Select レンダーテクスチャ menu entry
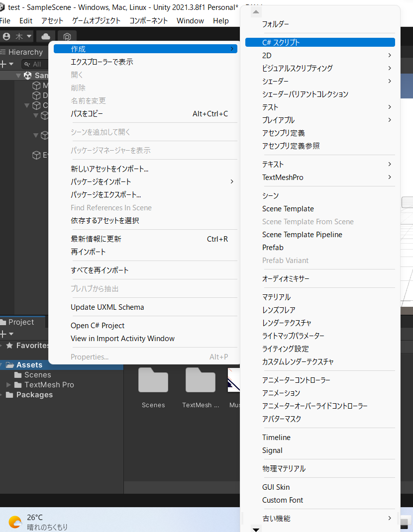 coord(320,323)
